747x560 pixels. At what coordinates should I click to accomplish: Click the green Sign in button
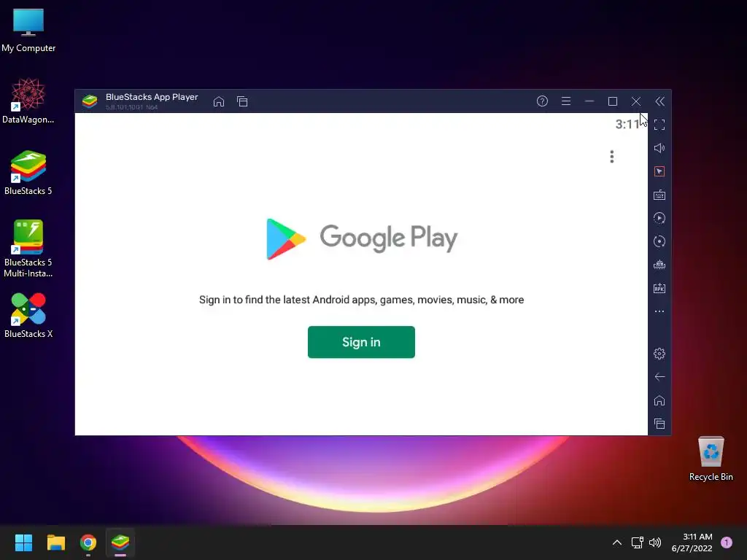click(361, 342)
